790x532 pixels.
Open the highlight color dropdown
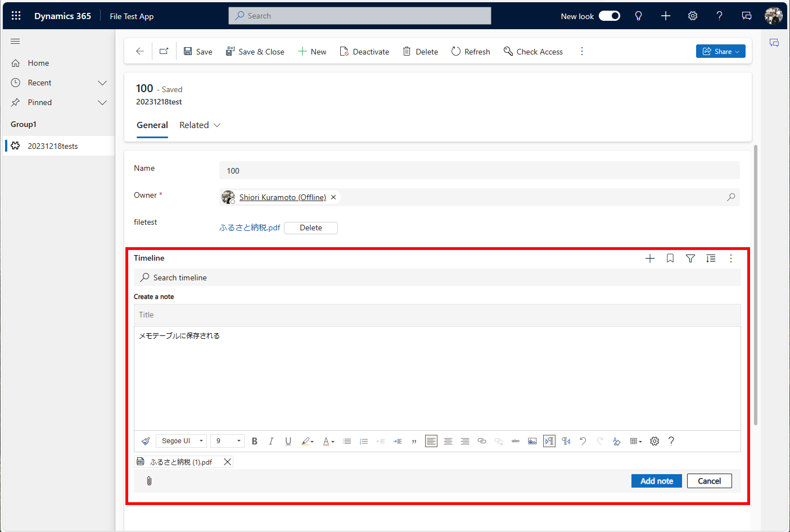(x=308, y=441)
